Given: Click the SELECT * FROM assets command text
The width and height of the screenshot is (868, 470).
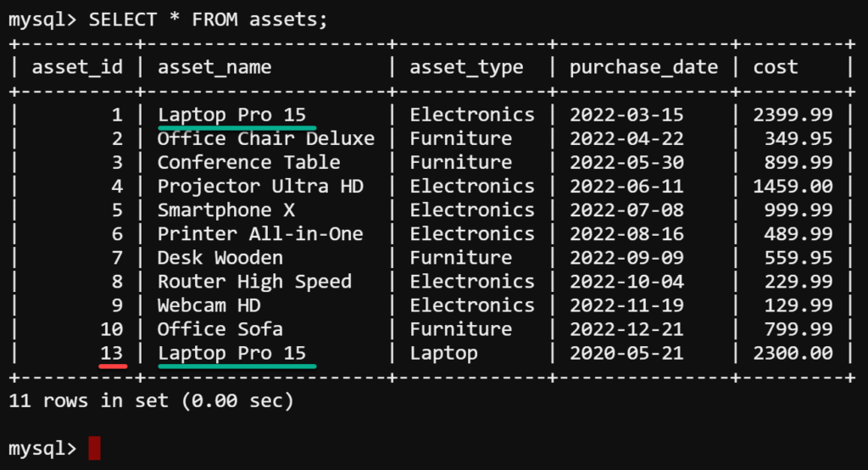Looking at the screenshot, I should [x=209, y=20].
